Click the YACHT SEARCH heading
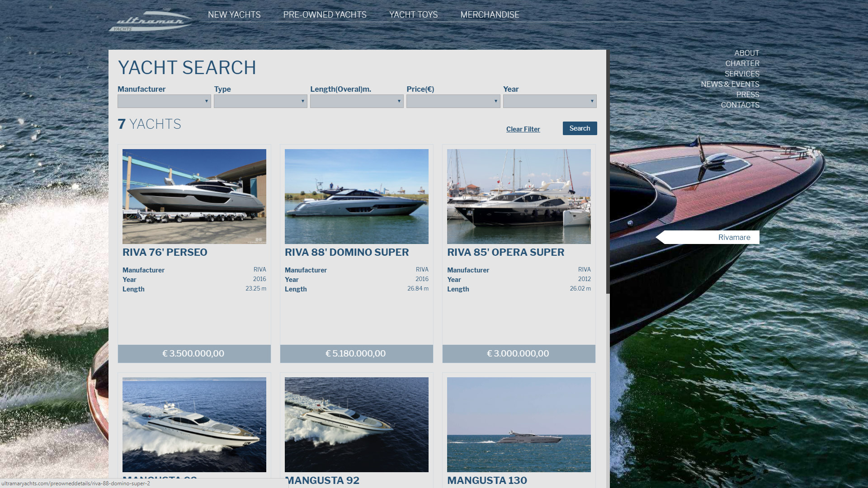The image size is (868, 488). pyautogui.click(x=187, y=68)
